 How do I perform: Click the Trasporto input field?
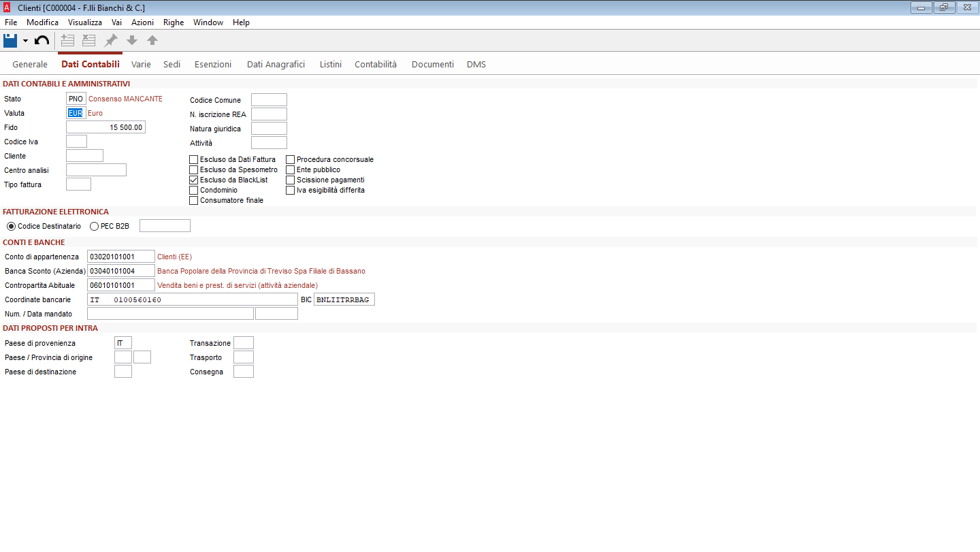click(244, 357)
